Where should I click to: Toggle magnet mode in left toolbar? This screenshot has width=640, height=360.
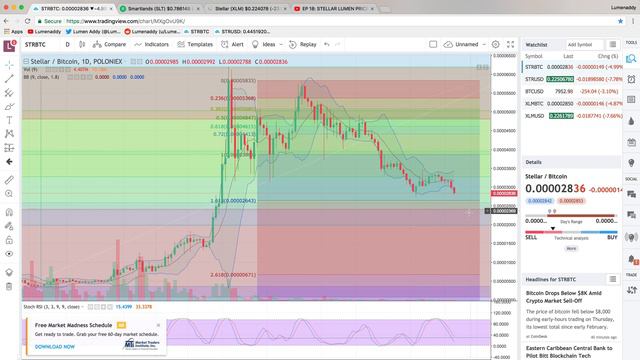(x=9, y=212)
